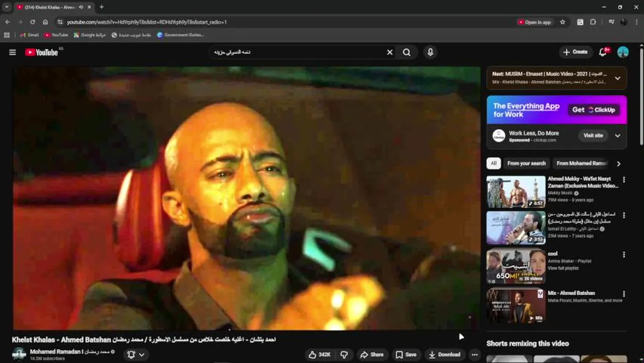Screen dimensions: 644x363
Task: Open tab search dropdown arrow
Action: pos(7,7)
